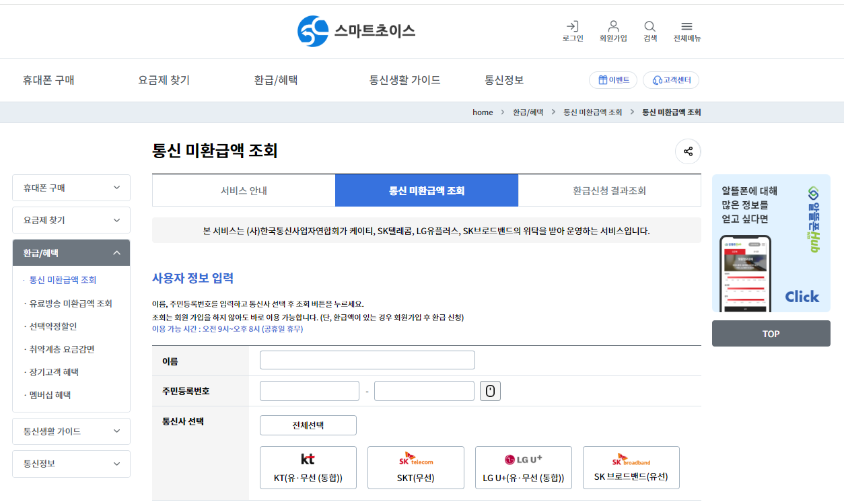
Task: Click the 스마트초이스 logo
Action: [357, 31]
